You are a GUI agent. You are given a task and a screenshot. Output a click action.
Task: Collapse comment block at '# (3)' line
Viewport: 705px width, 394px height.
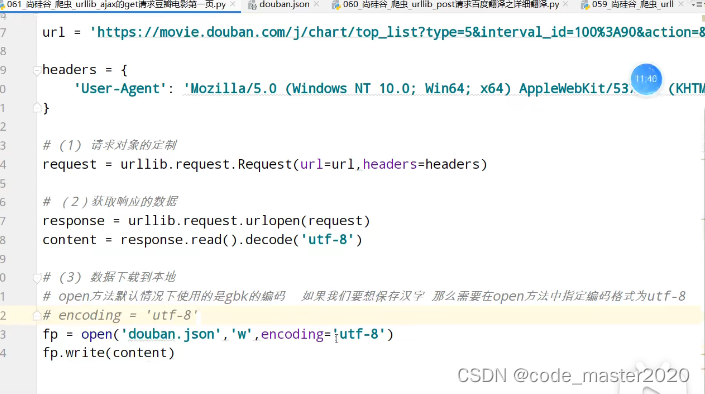coord(37,278)
